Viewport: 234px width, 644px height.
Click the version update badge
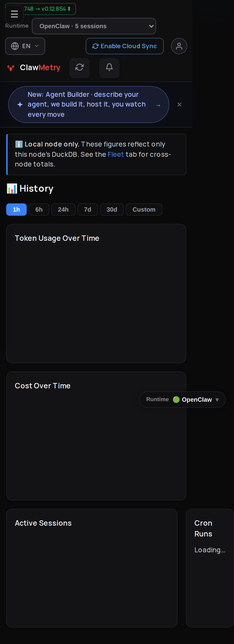coord(47,9)
